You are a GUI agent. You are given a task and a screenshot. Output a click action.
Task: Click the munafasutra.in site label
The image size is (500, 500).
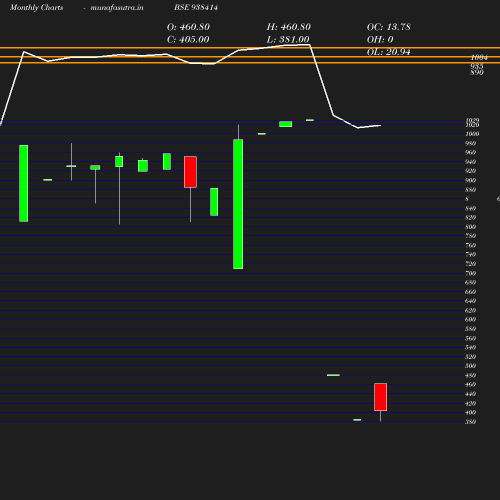pos(117,7)
